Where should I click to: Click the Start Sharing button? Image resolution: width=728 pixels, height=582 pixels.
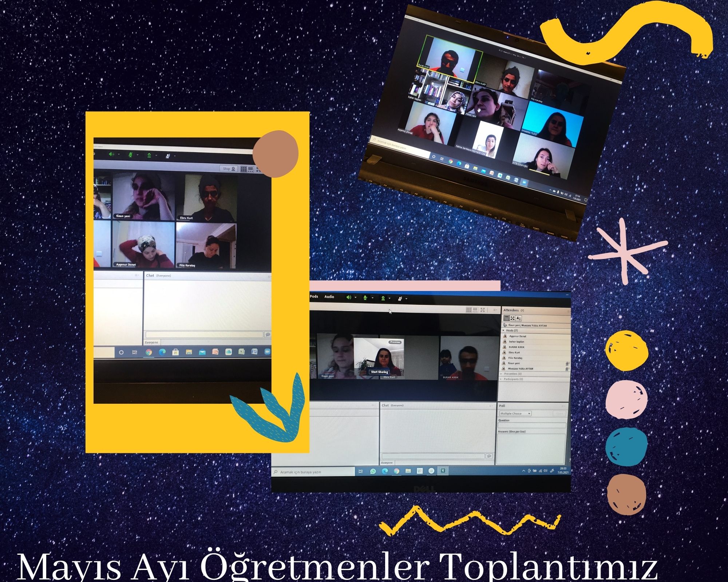[x=379, y=372]
